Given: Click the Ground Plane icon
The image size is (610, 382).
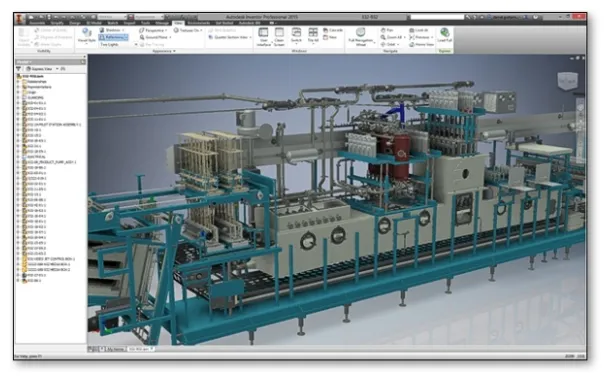Looking at the screenshot, I should click(142, 37).
